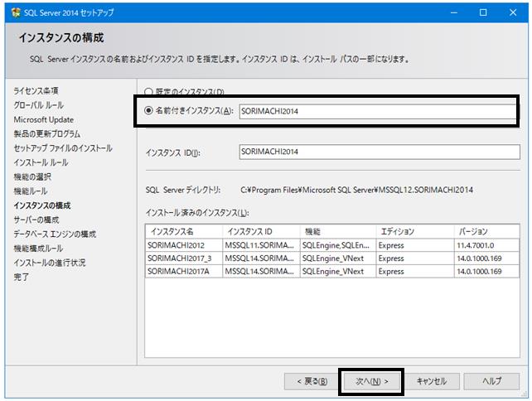The image size is (532, 401).
Task: Click the Cancel (キャンセル) button
Action: click(x=432, y=381)
